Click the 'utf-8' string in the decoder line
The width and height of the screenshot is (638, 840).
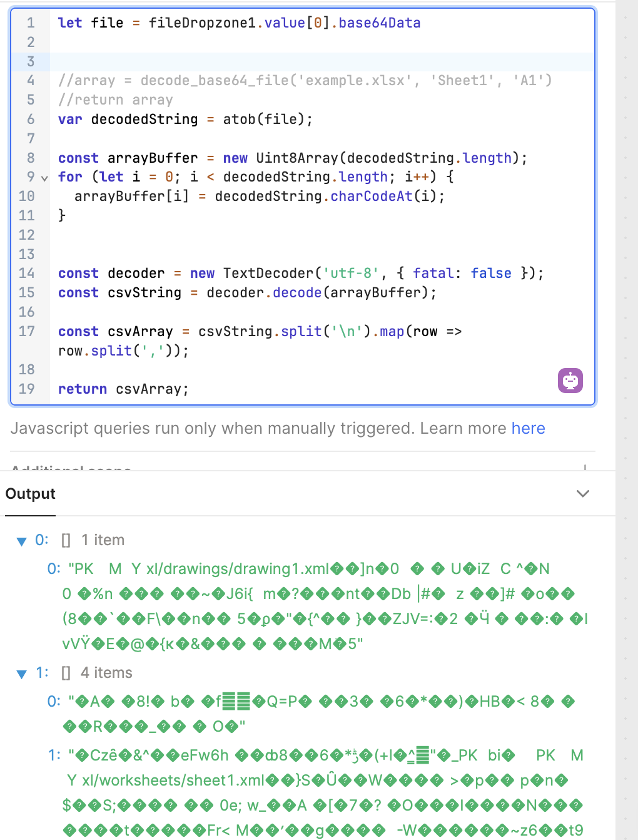coord(350,274)
